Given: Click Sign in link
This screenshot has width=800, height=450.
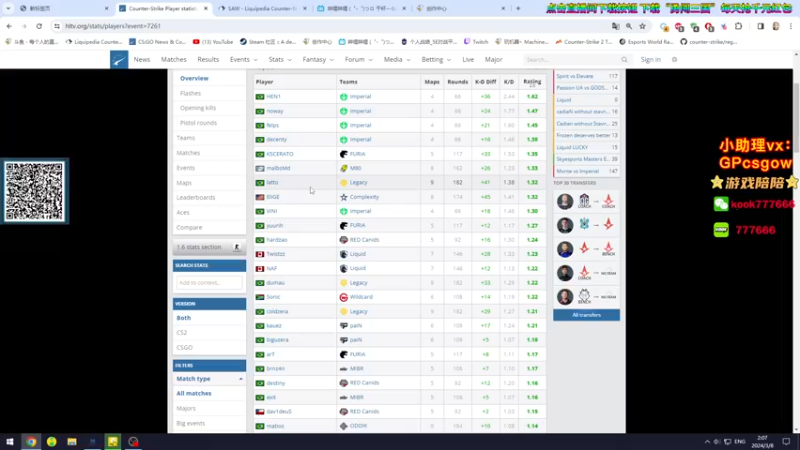Looking at the screenshot, I should pyautogui.click(x=651, y=60).
